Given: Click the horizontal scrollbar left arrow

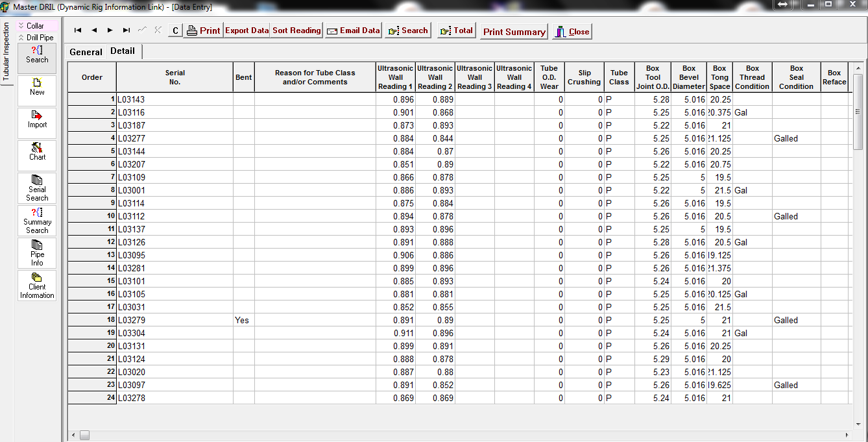Looking at the screenshot, I should coord(73,435).
